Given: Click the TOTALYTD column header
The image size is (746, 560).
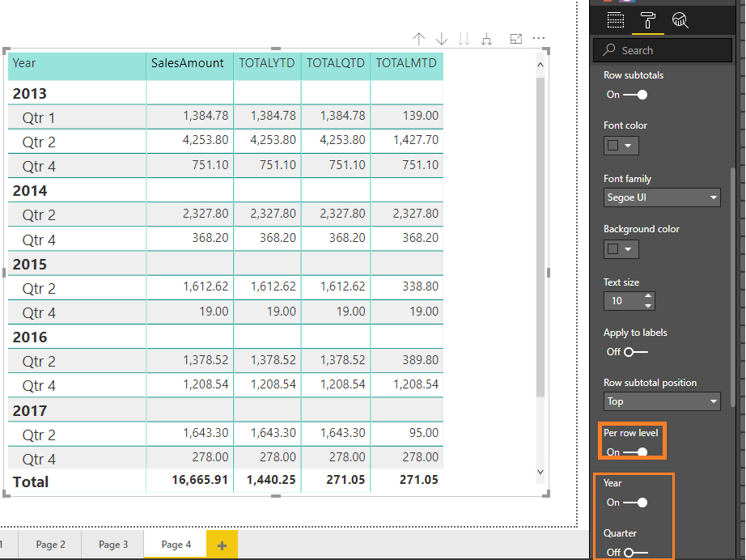Looking at the screenshot, I should pyautogui.click(x=267, y=66).
